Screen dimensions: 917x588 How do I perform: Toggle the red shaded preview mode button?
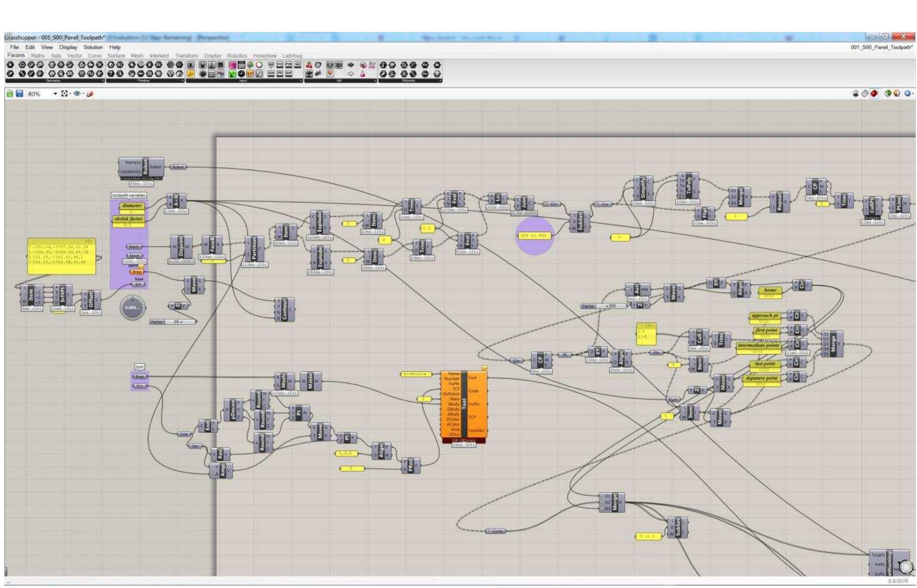[874, 94]
